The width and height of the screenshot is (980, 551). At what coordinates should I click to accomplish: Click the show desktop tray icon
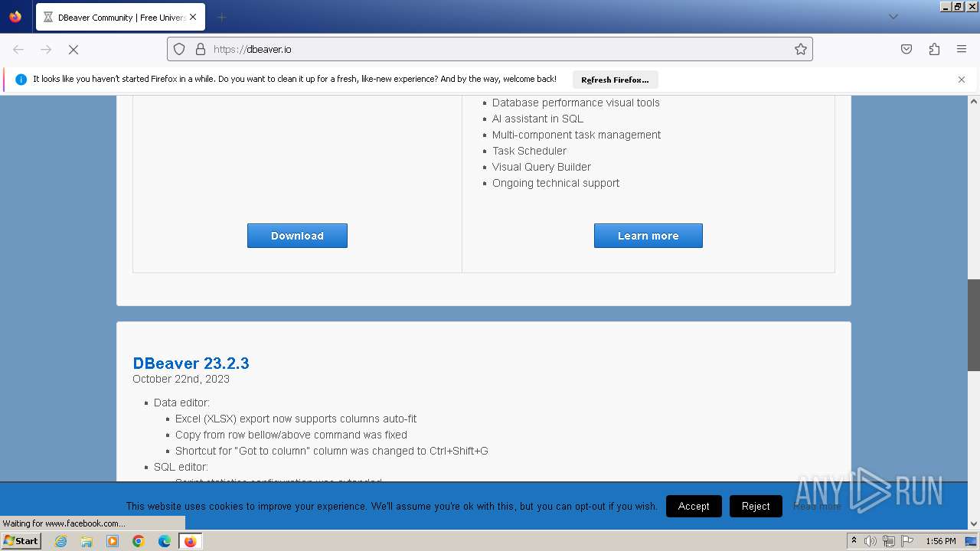pyautogui.click(x=971, y=541)
